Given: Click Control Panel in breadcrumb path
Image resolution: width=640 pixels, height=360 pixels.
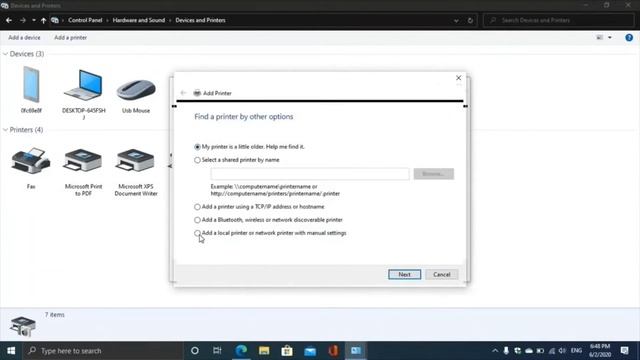Looking at the screenshot, I should point(85,20).
